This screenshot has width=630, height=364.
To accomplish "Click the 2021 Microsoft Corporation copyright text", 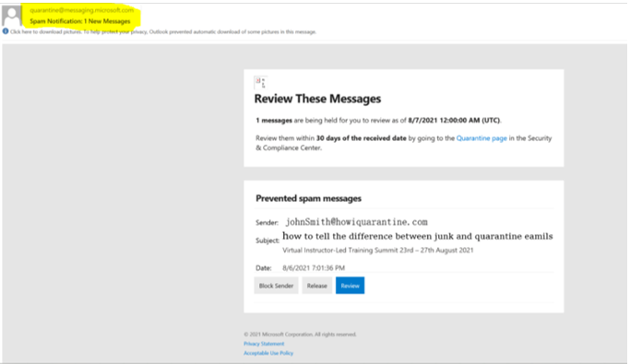I will [x=300, y=335].
